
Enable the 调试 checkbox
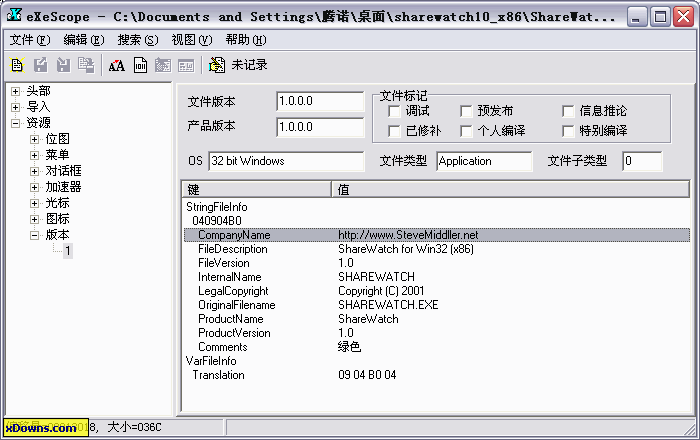point(394,111)
